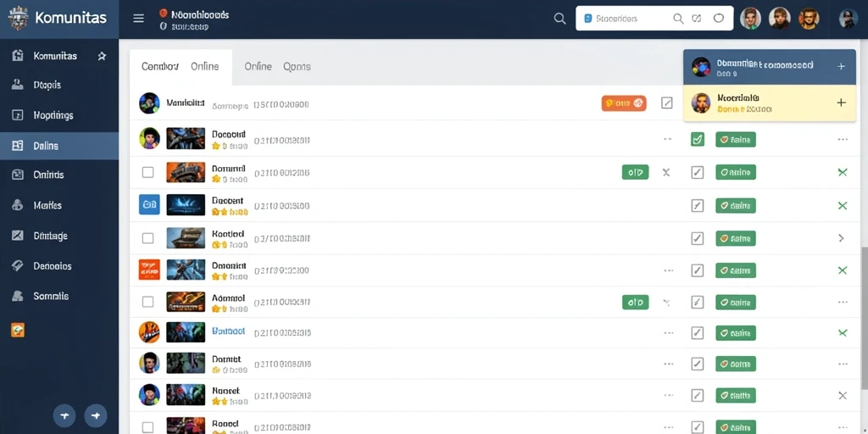Click the plus icon on yellow notification card
The image size is (868, 434).
click(842, 103)
